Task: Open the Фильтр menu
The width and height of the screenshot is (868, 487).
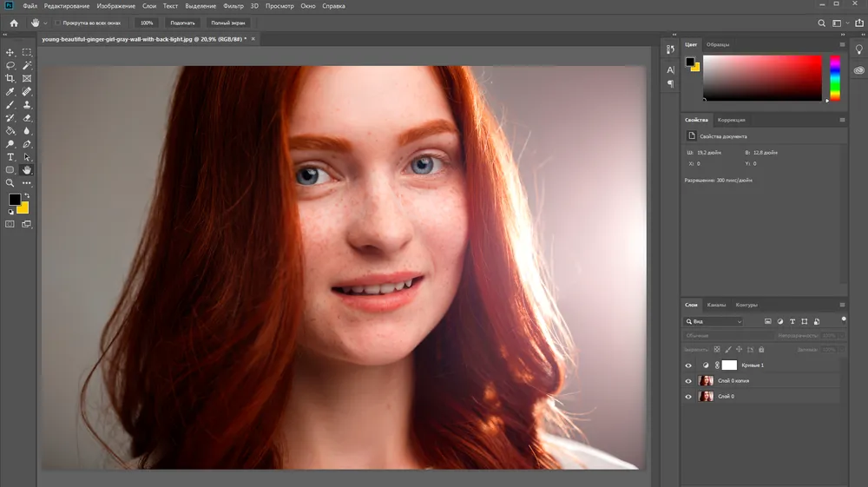Action: tap(233, 6)
